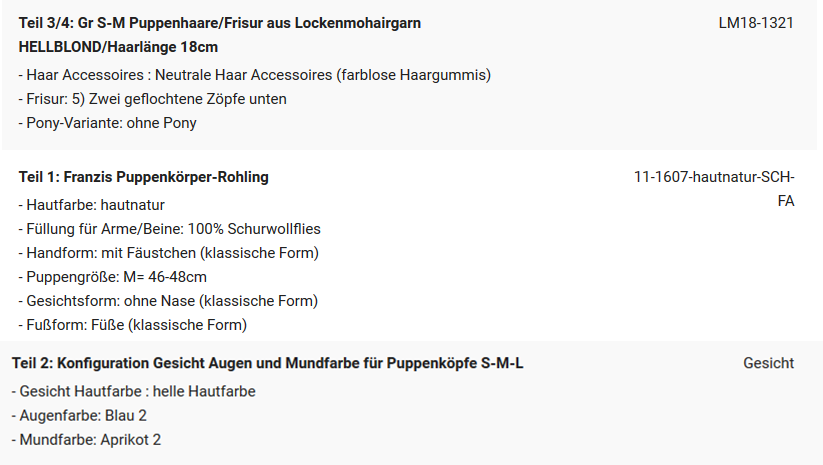Select the Mundfarbe Aprikot 2 line
This screenshot has height=465, width=823.
click(x=87, y=440)
